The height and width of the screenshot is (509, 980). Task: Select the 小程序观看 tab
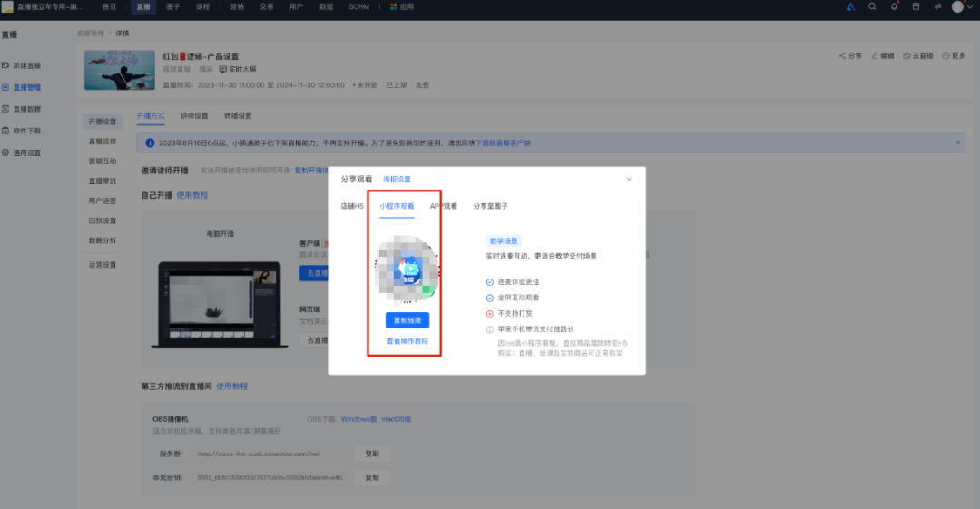(x=397, y=206)
